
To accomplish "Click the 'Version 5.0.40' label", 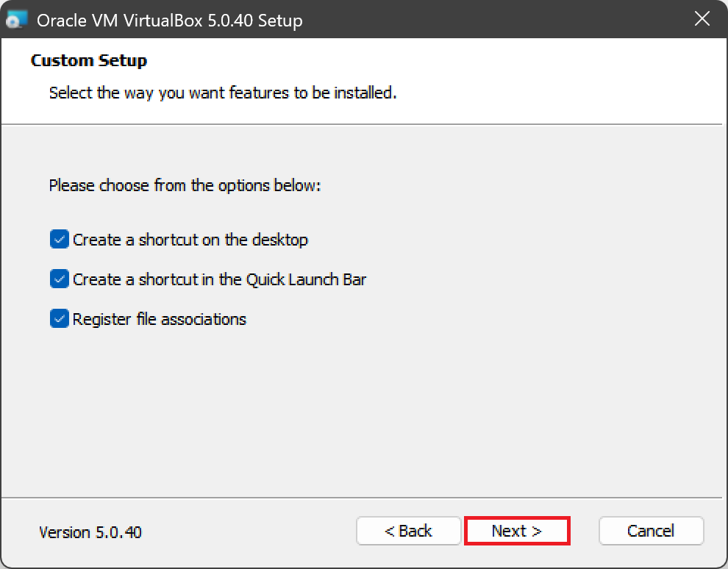I will pos(90,532).
